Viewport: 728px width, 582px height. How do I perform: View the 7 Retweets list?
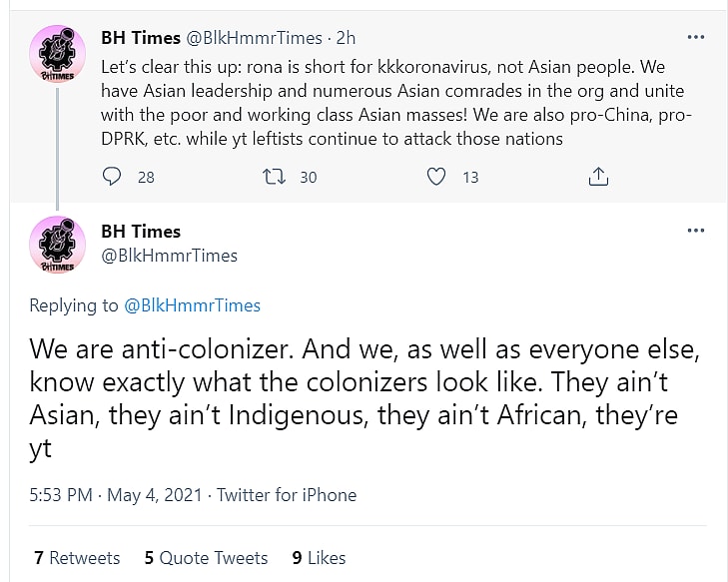click(x=77, y=557)
